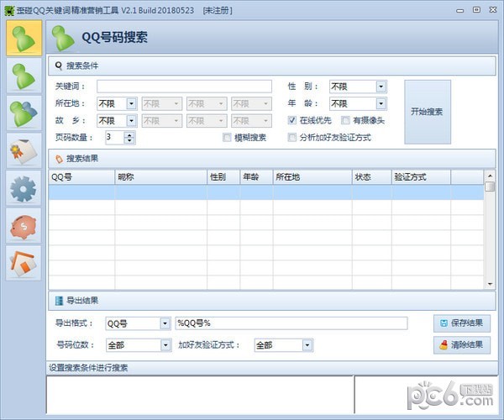Enable the 模糊搜索 checkbox
The height and width of the screenshot is (420, 504).
tap(227, 138)
